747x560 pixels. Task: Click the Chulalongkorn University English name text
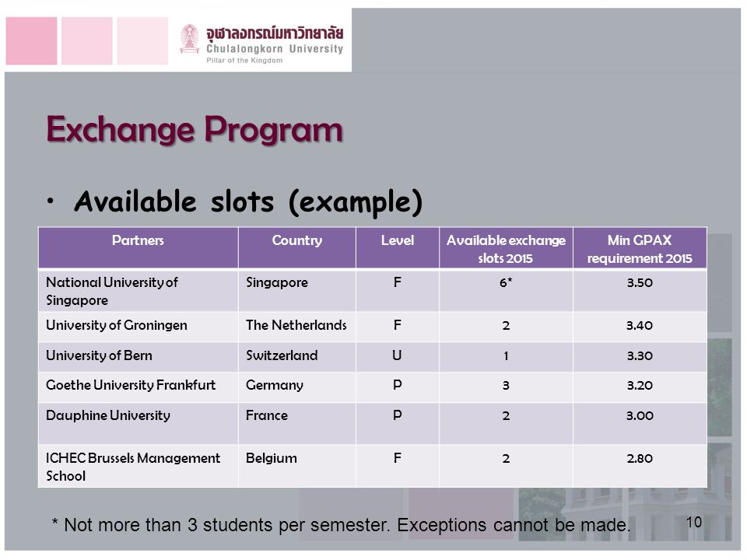tap(275, 48)
